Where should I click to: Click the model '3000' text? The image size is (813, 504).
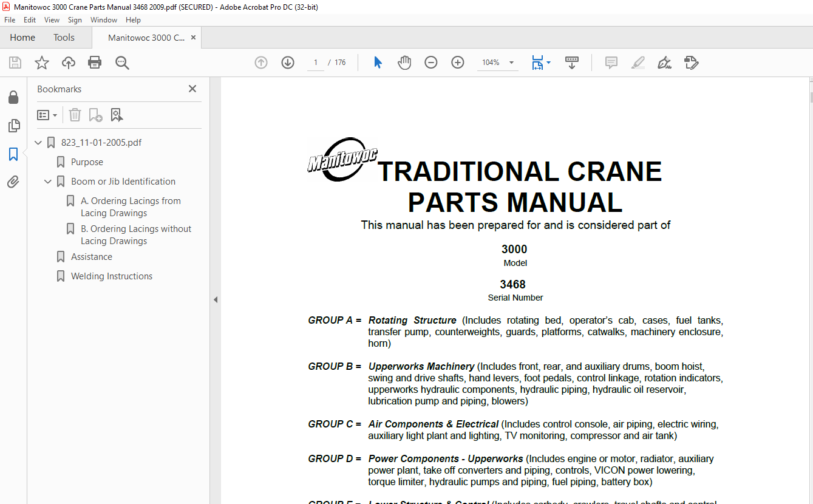pos(514,249)
